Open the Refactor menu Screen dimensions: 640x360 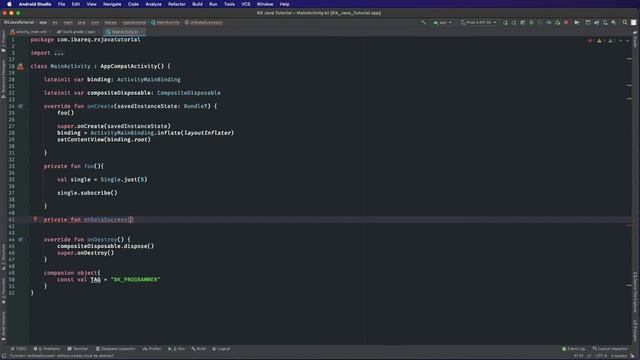click(x=177, y=4)
